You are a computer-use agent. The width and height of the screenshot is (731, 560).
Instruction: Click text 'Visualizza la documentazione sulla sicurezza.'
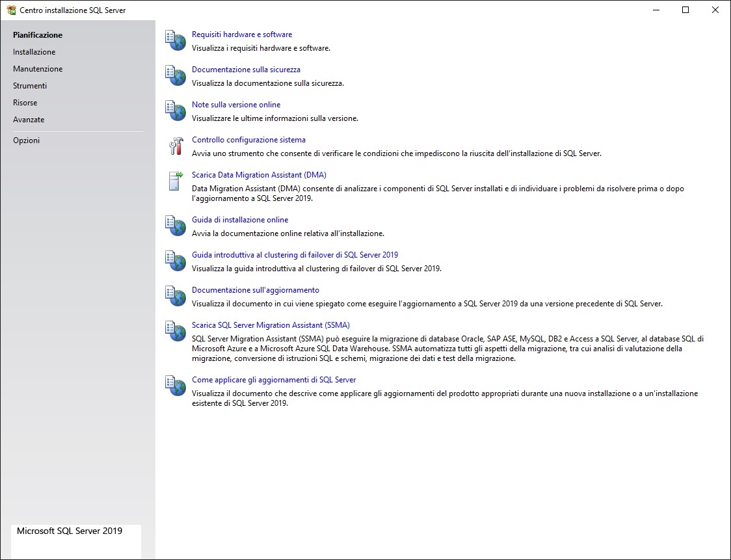click(x=268, y=83)
